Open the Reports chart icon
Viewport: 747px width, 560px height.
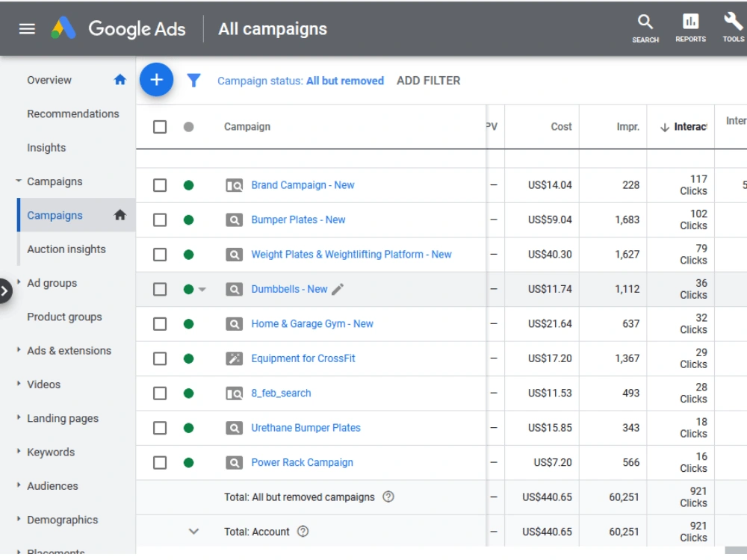point(690,22)
